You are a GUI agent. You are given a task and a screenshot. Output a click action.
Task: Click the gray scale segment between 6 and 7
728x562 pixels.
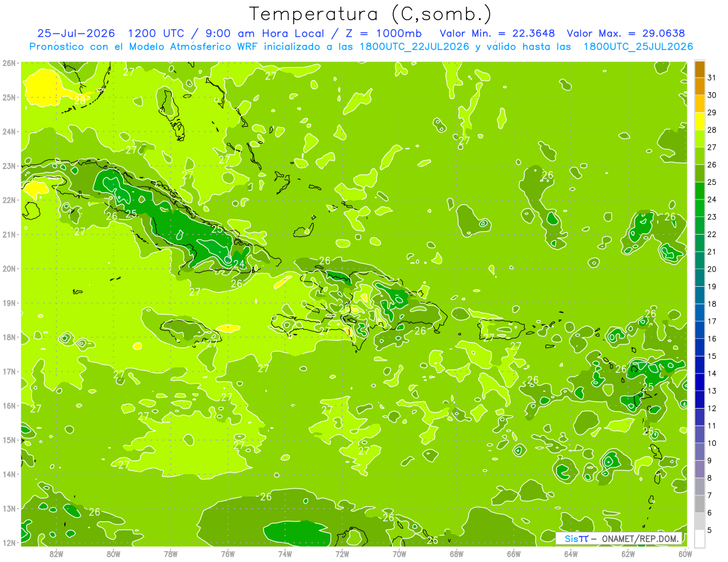(x=699, y=504)
